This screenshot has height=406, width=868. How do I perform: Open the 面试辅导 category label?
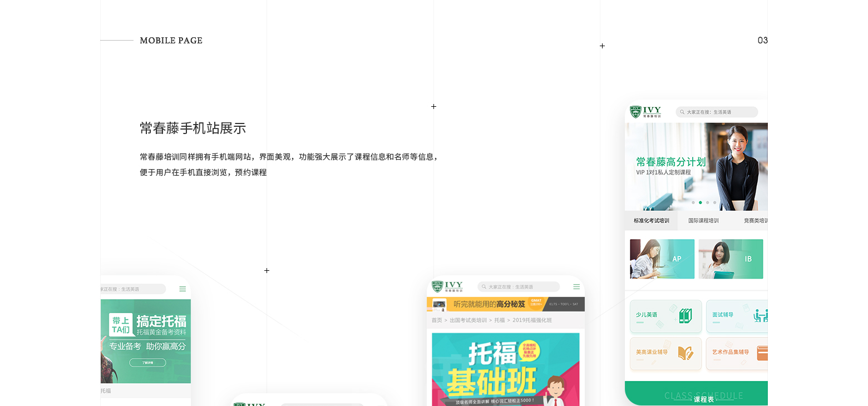723,315
